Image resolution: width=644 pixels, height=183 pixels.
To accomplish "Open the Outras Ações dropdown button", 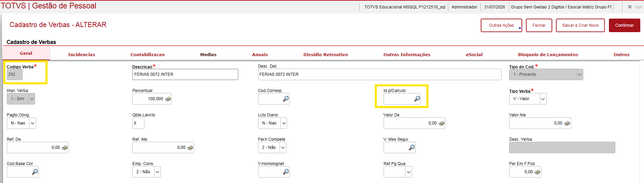I will point(501,25).
